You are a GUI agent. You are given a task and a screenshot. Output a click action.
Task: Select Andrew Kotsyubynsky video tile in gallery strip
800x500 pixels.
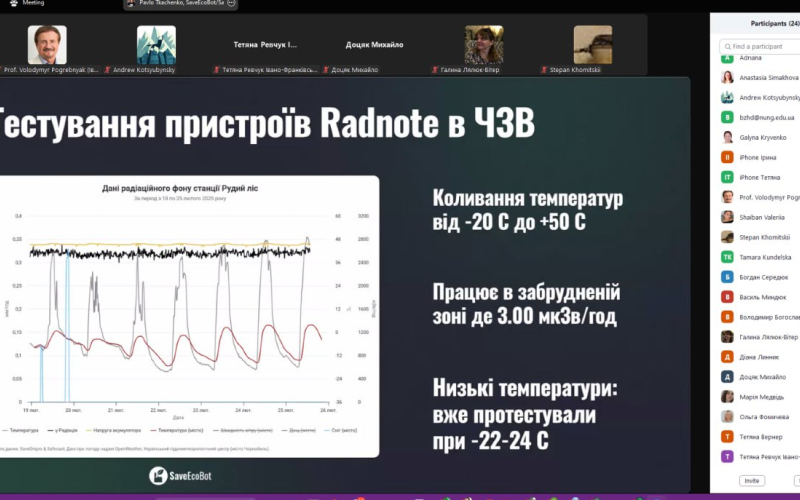(x=156, y=45)
